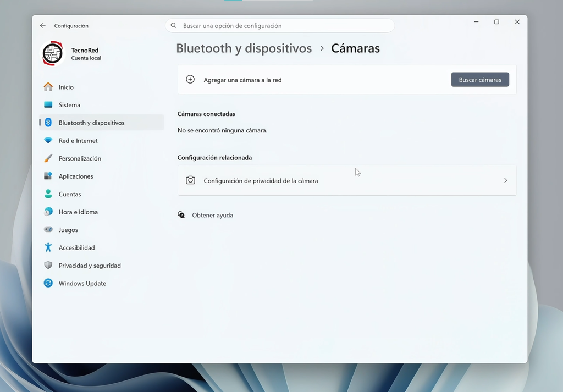Open the Inicio section
The width and height of the screenshot is (563, 392).
pyautogui.click(x=102, y=87)
